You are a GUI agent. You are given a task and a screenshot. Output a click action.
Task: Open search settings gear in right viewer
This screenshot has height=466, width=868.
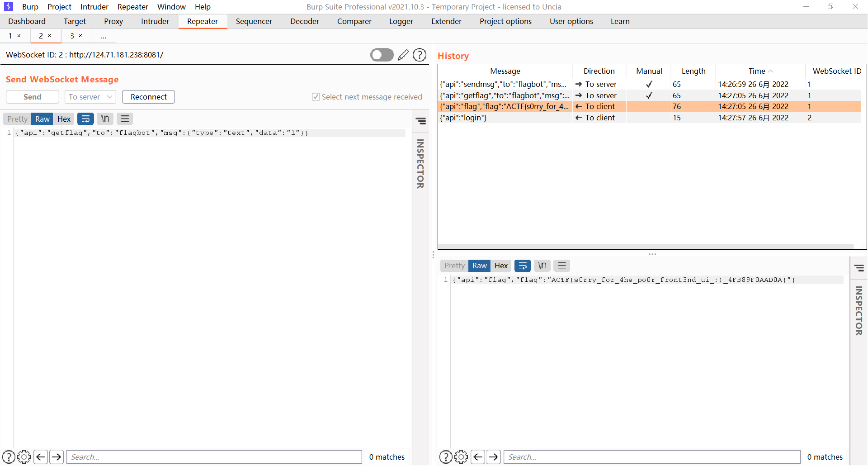[x=461, y=457]
